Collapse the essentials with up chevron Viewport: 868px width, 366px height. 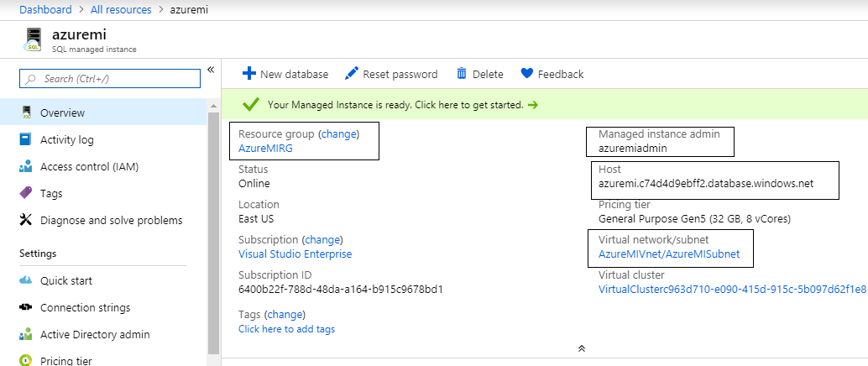click(581, 348)
